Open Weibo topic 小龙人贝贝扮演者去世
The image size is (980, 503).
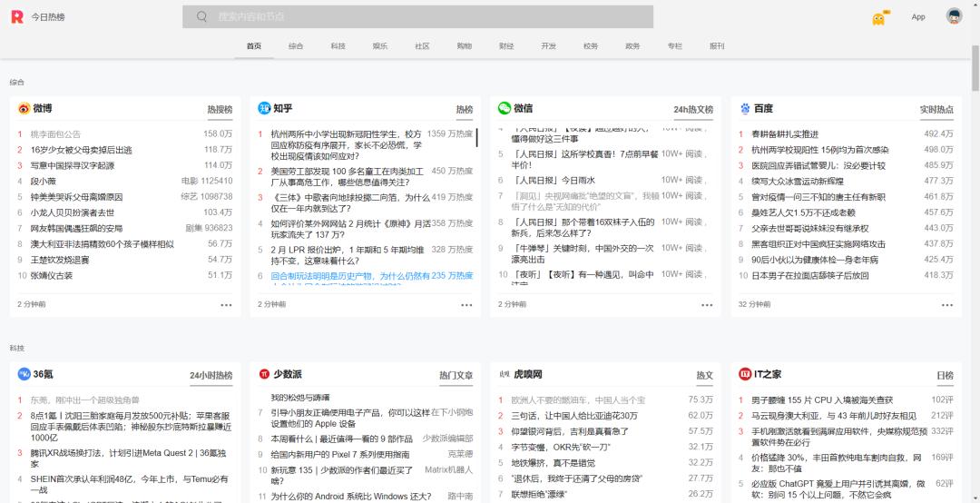click(x=73, y=212)
